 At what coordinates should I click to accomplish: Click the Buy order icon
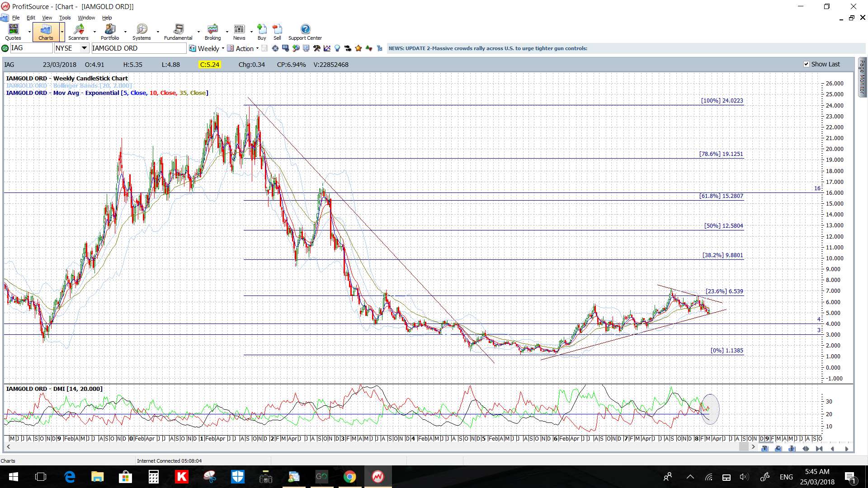point(262,32)
